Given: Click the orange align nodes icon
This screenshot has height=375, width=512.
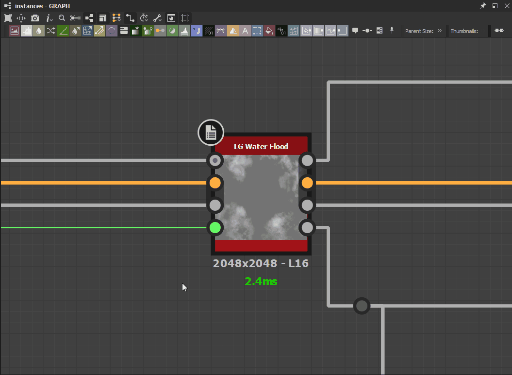Looking at the screenshot, I should point(116,18).
